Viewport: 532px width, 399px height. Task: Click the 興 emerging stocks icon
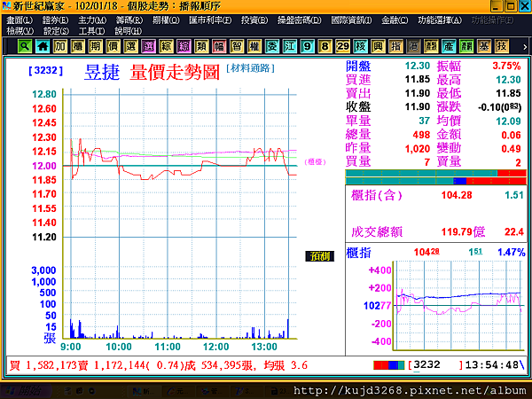(x=378, y=46)
